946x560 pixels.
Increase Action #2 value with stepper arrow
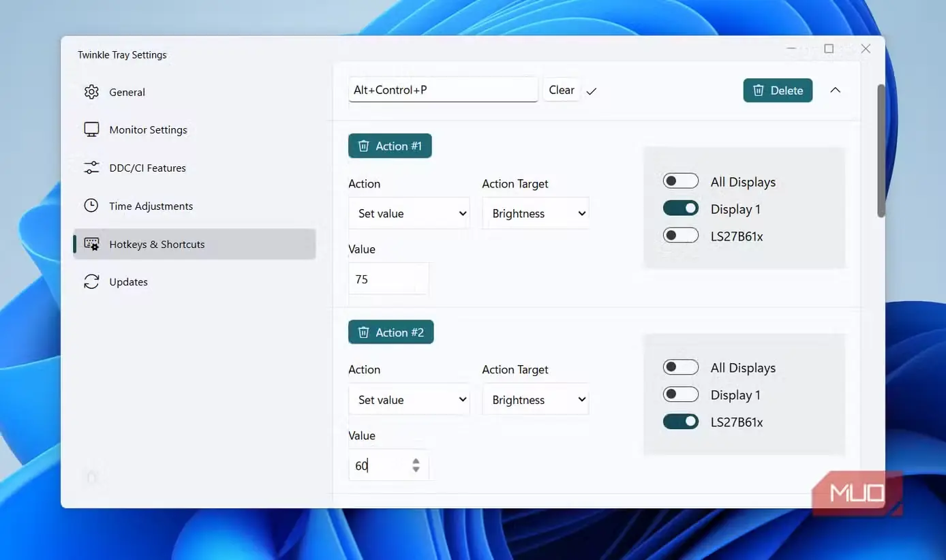[x=416, y=461]
